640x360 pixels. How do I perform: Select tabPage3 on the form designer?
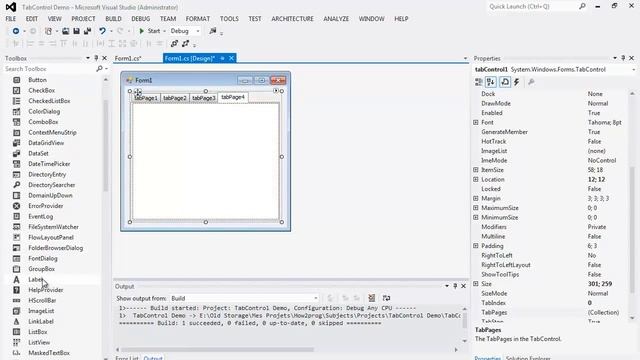[204, 98]
